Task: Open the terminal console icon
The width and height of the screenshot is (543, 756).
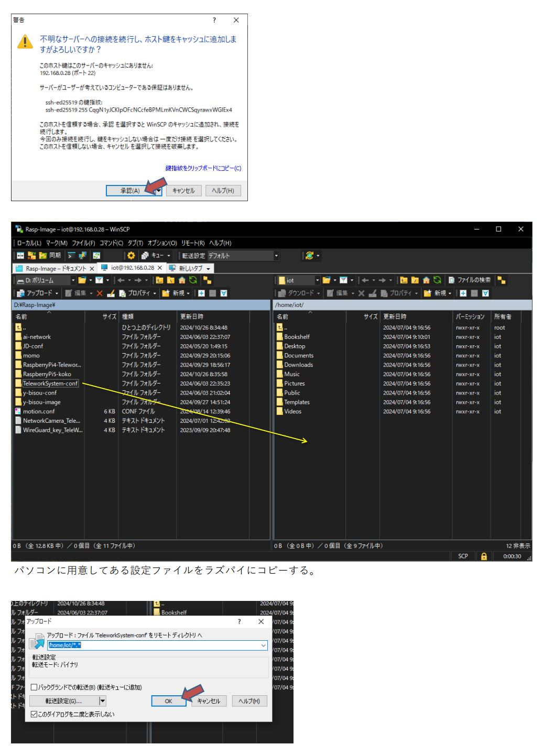Action: [72, 255]
